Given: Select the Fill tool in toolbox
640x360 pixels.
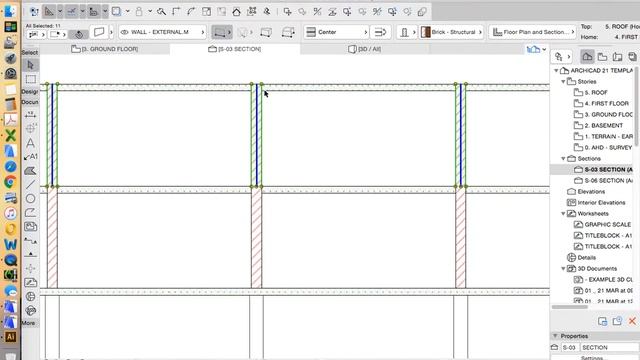Looking at the screenshot, I should pos(31,171).
